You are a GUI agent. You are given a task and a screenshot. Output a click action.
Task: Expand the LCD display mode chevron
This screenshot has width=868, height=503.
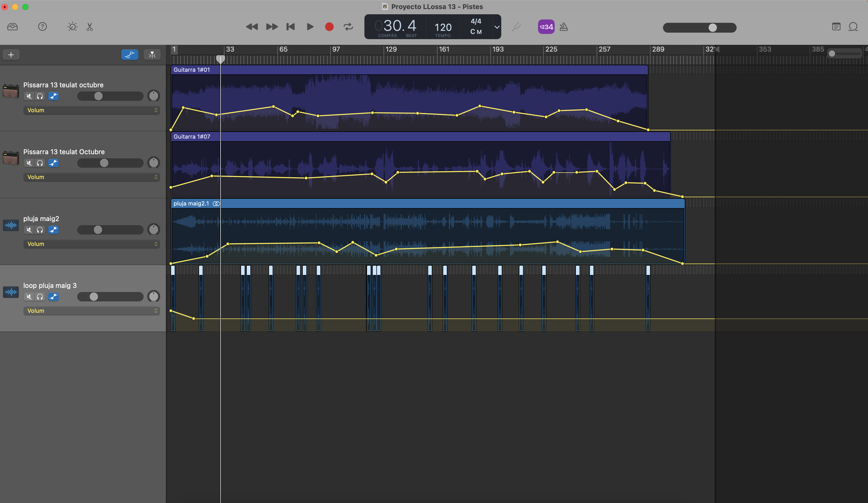(497, 27)
